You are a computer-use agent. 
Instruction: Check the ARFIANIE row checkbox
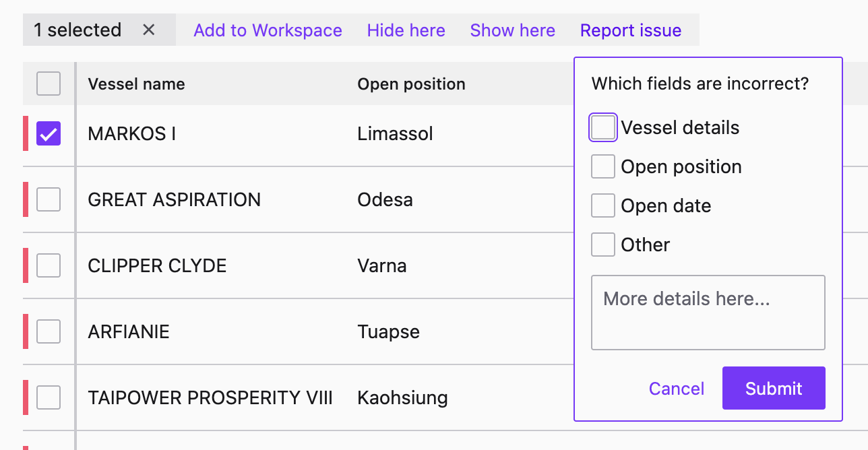[x=49, y=331]
